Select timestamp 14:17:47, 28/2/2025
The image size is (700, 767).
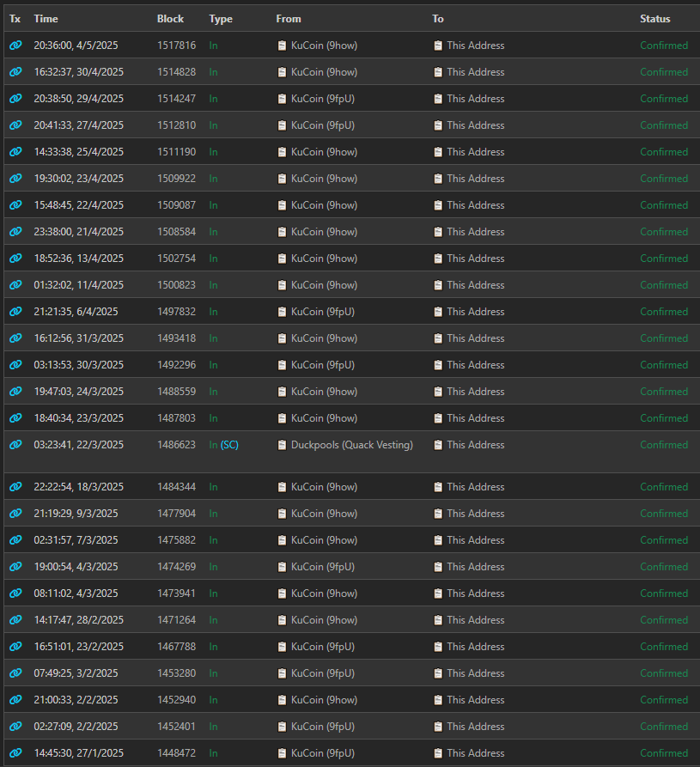(x=79, y=620)
